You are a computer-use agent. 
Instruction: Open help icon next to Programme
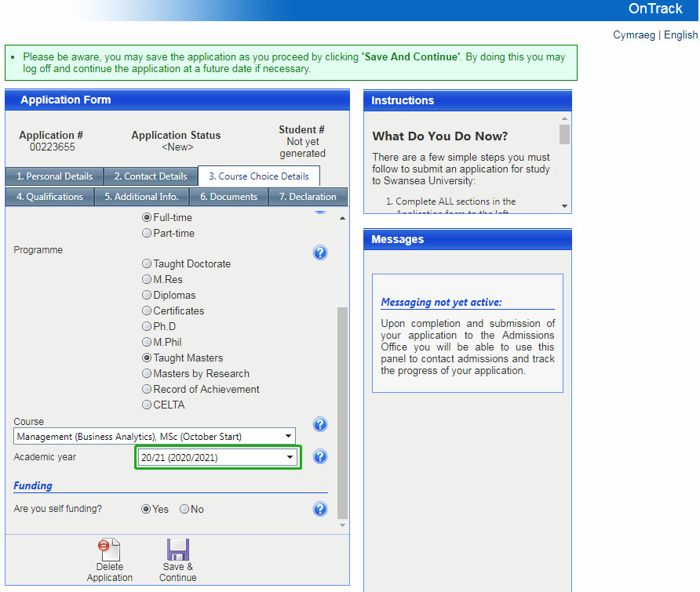(x=320, y=252)
